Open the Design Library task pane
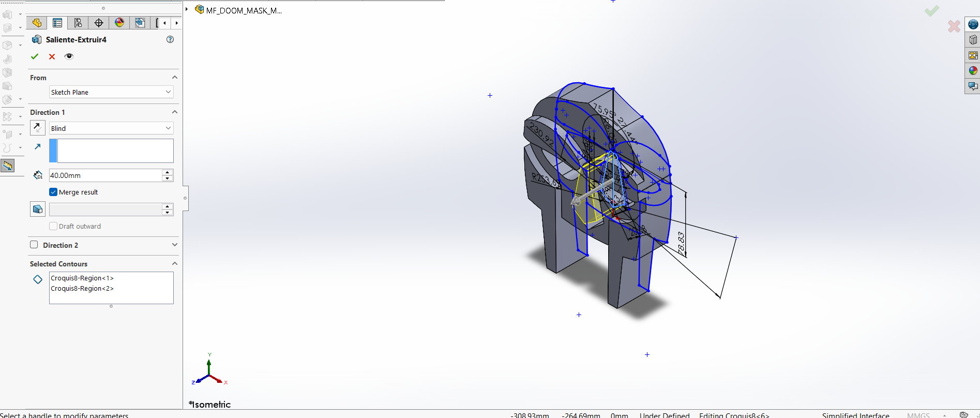980x418 pixels. click(x=973, y=40)
